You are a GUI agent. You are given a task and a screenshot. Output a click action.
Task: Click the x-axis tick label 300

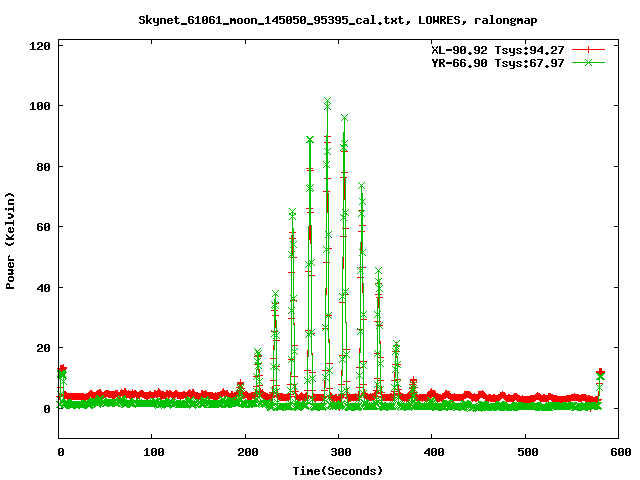tap(338, 453)
